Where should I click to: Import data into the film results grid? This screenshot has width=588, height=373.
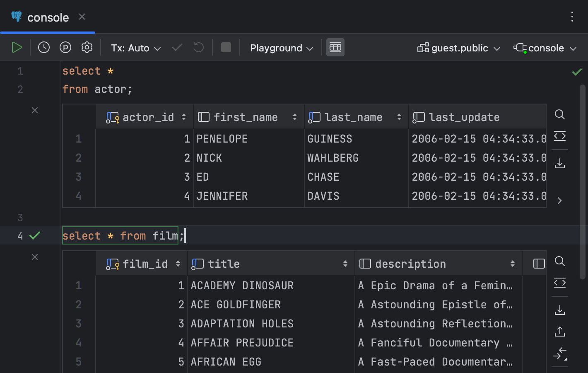pyautogui.click(x=560, y=332)
